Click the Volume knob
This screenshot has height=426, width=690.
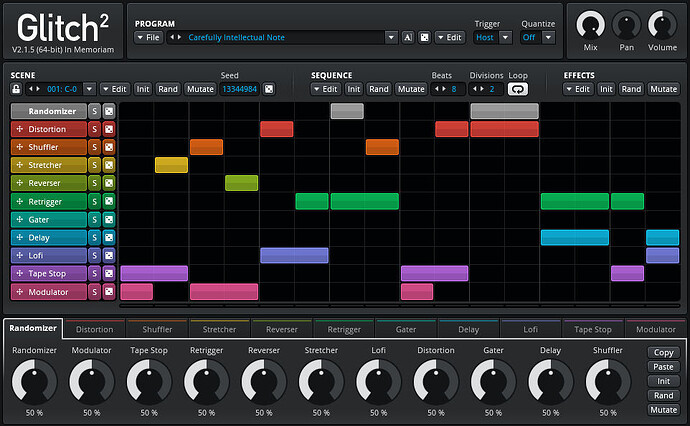(662, 25)
